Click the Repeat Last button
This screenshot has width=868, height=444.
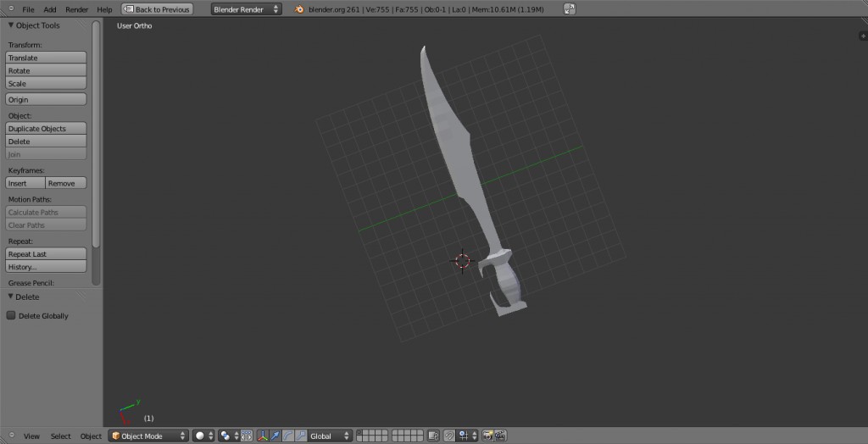tap(46, 253)
